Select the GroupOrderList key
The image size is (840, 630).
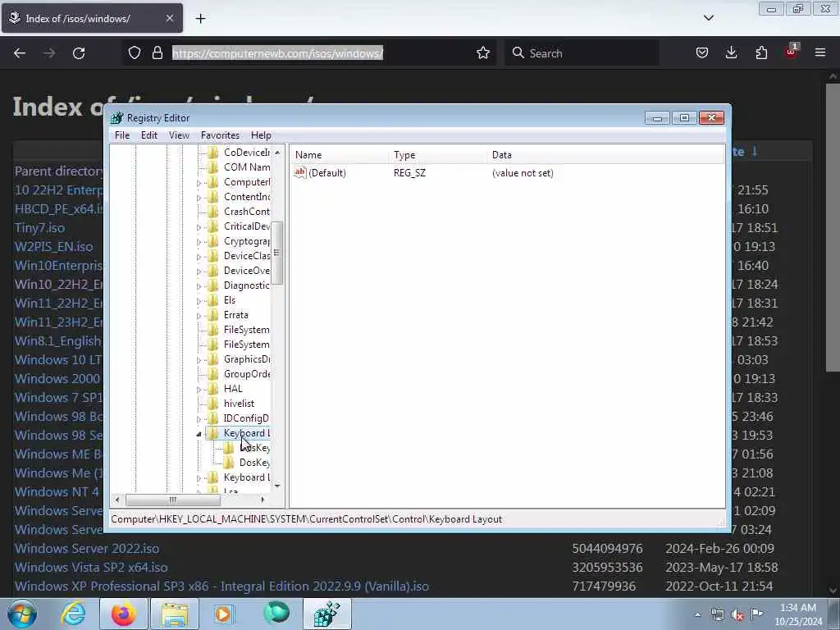point(246,374)
